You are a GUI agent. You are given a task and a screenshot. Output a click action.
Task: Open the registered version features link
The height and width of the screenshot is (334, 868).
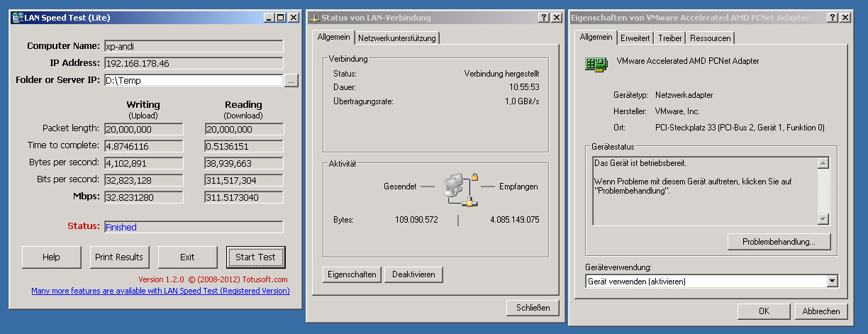click(x=160, y=291)
